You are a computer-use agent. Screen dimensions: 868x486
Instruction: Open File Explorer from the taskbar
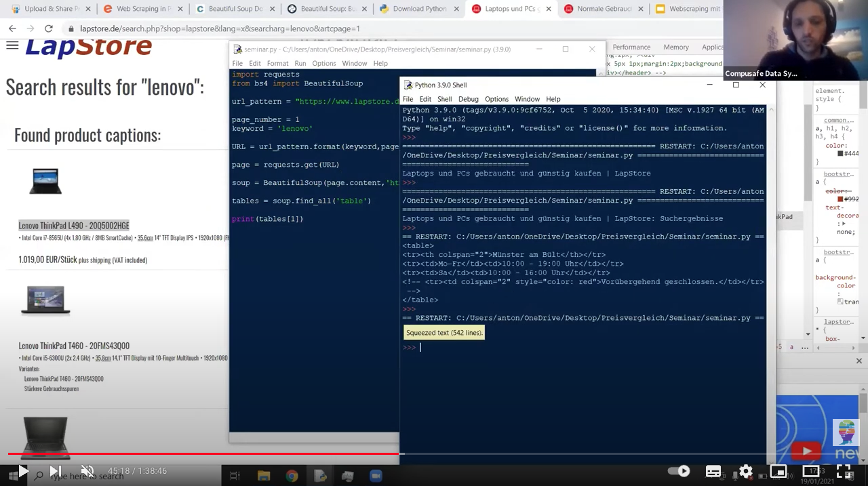[263, 476]
